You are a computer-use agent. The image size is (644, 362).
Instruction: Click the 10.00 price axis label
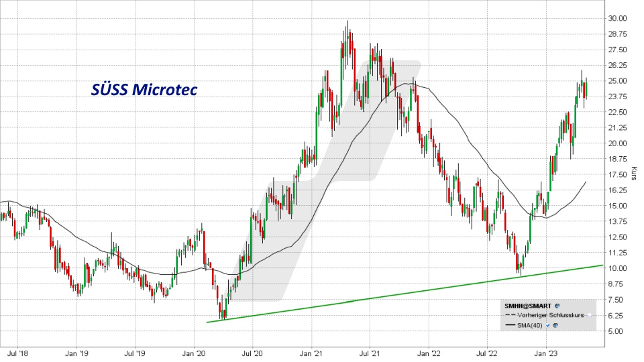(617, 268)
